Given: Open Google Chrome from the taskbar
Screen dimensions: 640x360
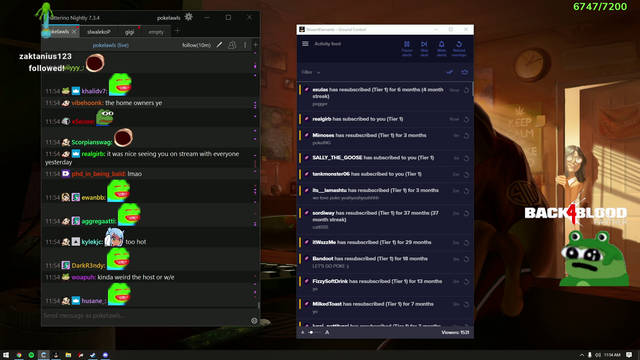Looking at the screenshot, I should point(19,355).
